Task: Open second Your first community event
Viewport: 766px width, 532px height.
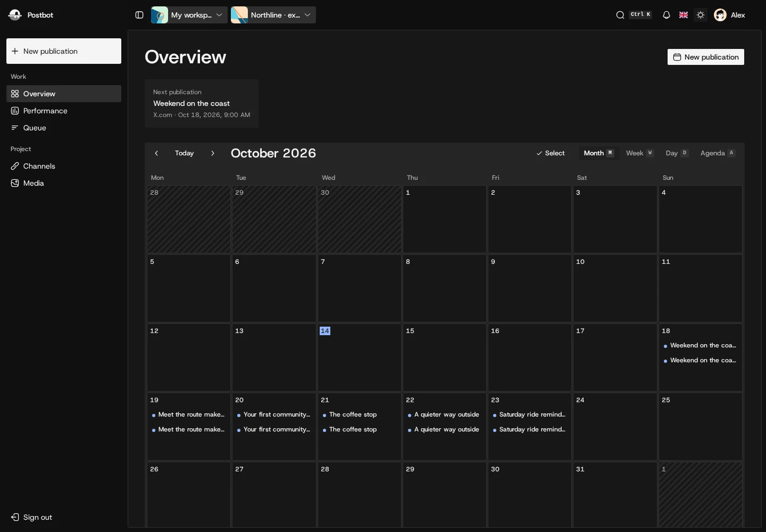Action: click(273, 429)
